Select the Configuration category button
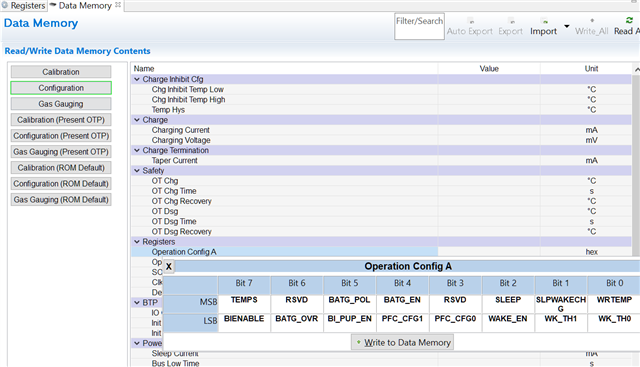Screen dimensions: 640x367 tap(61, 88)
